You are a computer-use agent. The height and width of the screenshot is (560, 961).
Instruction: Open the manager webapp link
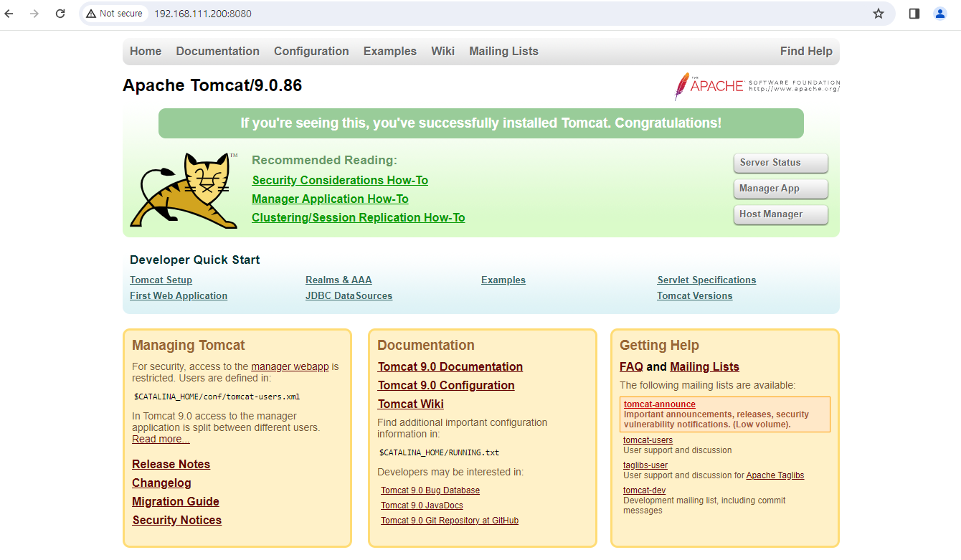tap(290, 366)
